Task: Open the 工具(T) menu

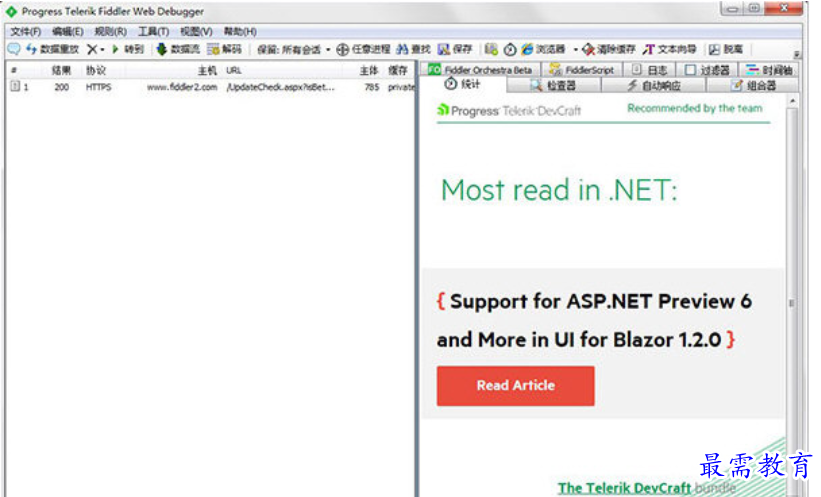Action: 153,31
